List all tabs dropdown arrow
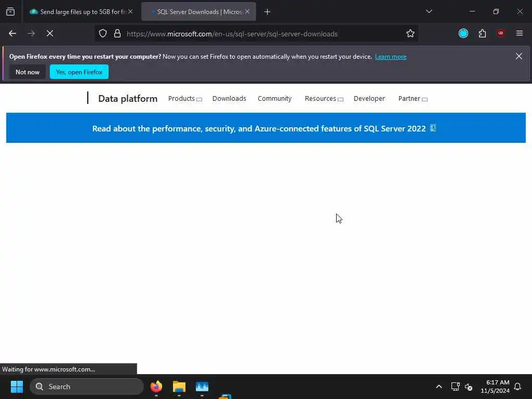The width and height of the screenshot is (532, 399). 429,11
